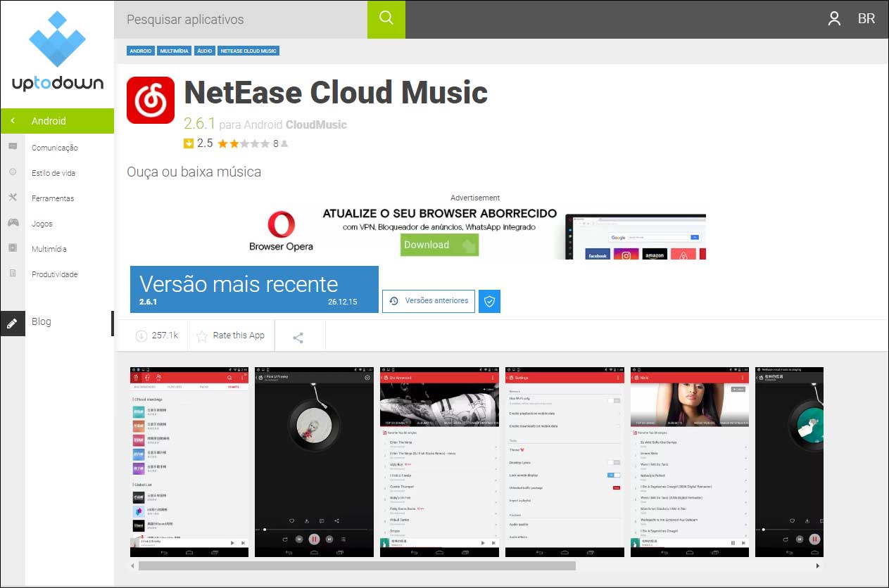
Task: Click the Produtividade document icon
Action: point(13,274)
